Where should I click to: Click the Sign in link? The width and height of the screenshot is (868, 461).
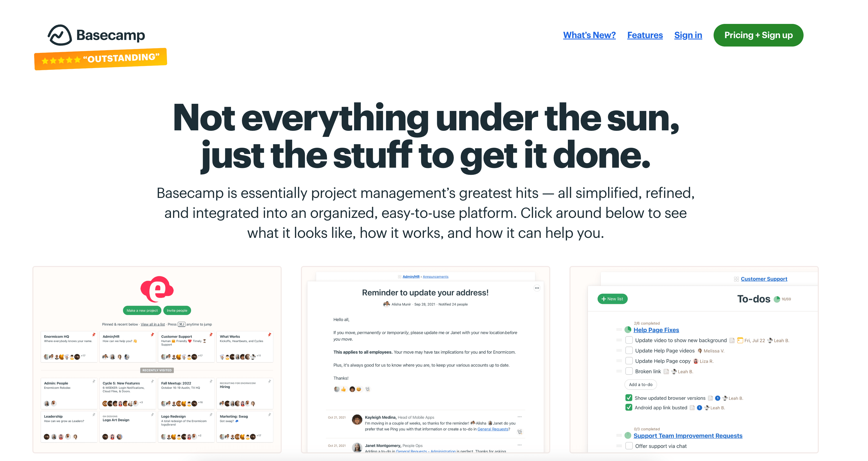click(688, 35)
